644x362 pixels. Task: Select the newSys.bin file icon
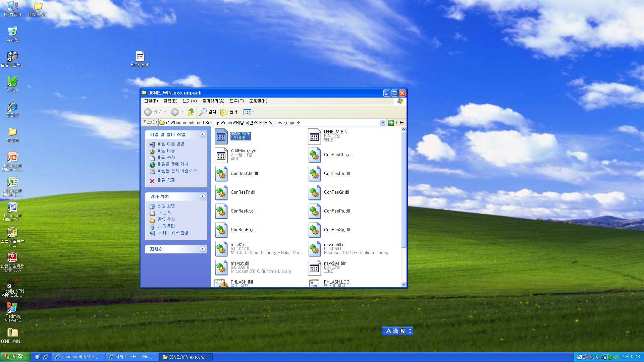click(x=314, y=267)
